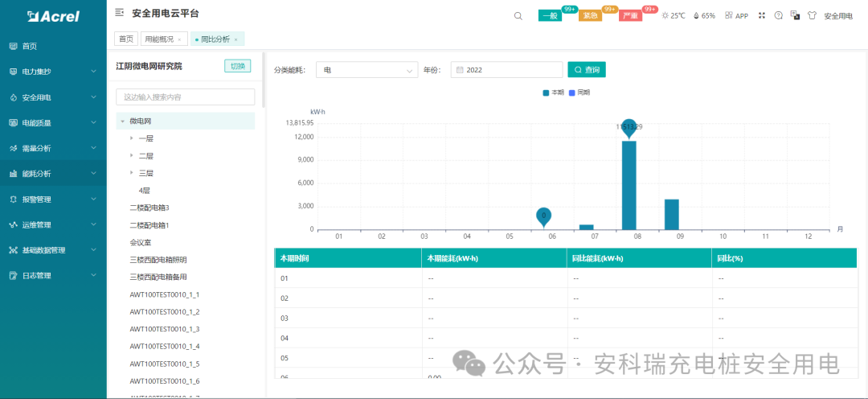Switch to the 首页 tab
This screenshot has width=868, height=399.
click(126, 39)
